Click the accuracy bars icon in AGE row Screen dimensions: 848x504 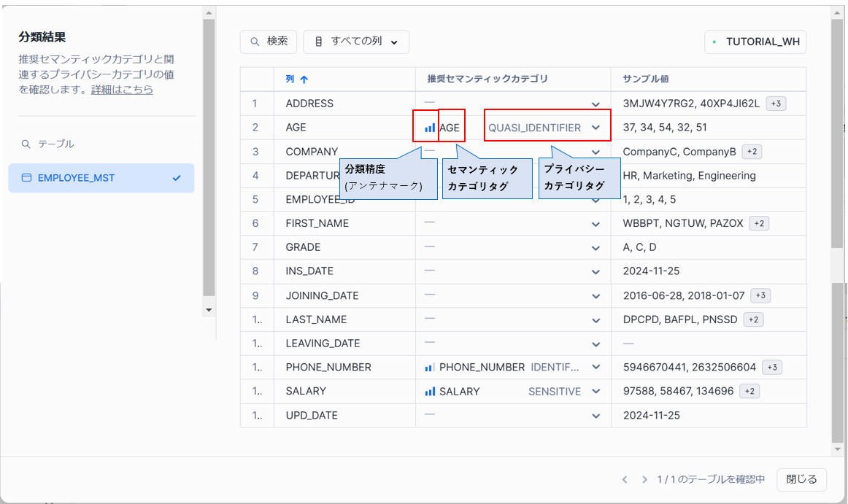coord(430,128)
